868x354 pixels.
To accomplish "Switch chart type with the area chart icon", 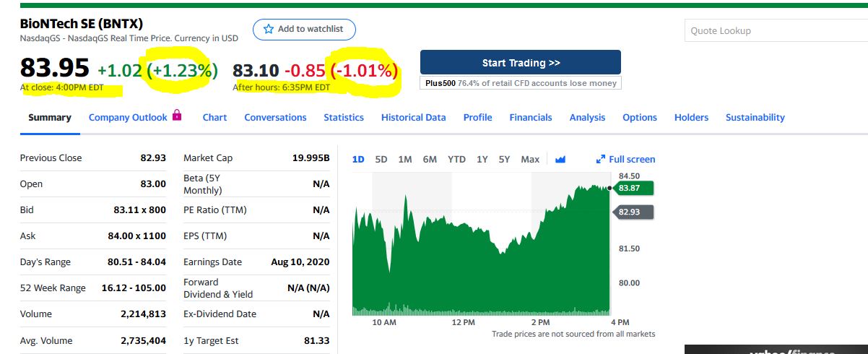I will click(x=560, y=160).
